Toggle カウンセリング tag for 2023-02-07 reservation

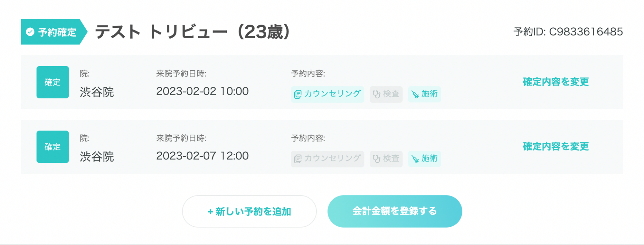[327, 159]
